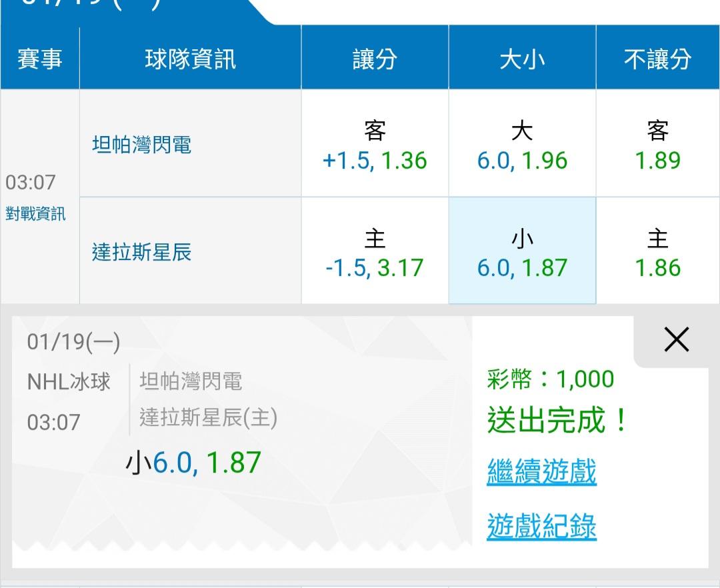The image size is (720, 588).
Task: Click the 大小 column header
Action: [522, 58]
